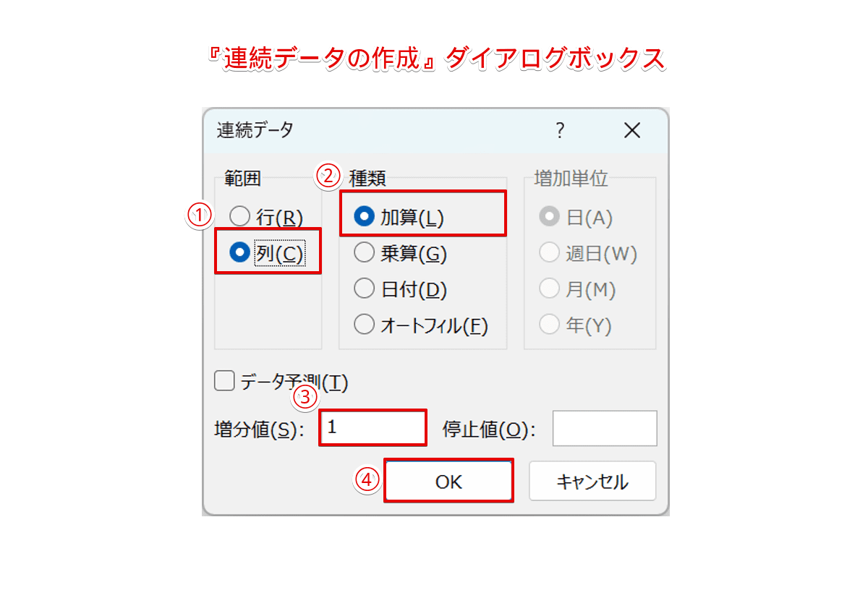Close the 連続データ dialog
Viewport: 868px width, 611px height.
[632, 130]
